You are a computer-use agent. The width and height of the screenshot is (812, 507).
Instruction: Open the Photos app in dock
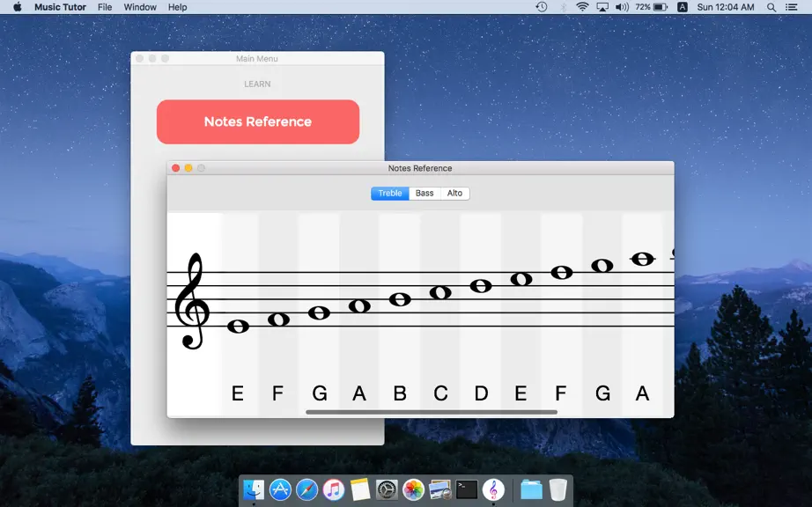(x=413, y=489)
